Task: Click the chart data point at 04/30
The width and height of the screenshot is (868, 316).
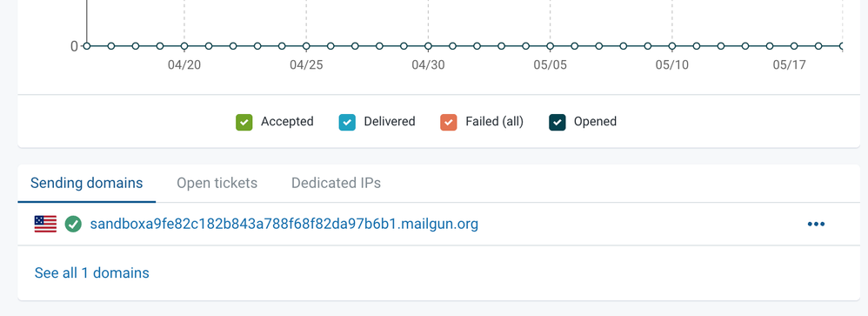Action: 428,46
